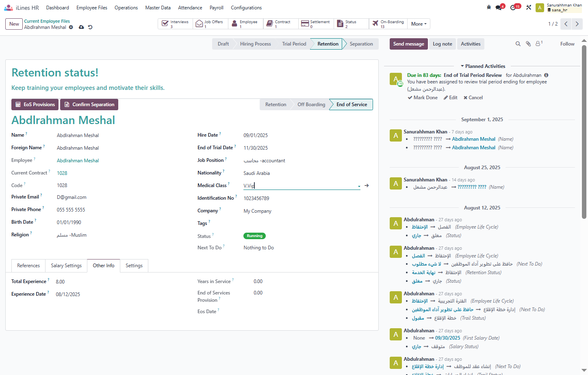The image size is (588, 375).
Task: Open Interviews smart button
Action: (x=175, y=24)
